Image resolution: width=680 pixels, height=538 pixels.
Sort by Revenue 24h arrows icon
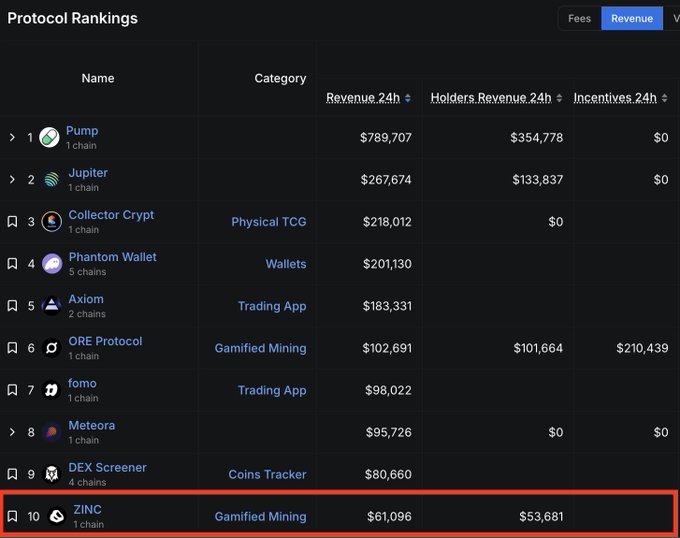408,98
